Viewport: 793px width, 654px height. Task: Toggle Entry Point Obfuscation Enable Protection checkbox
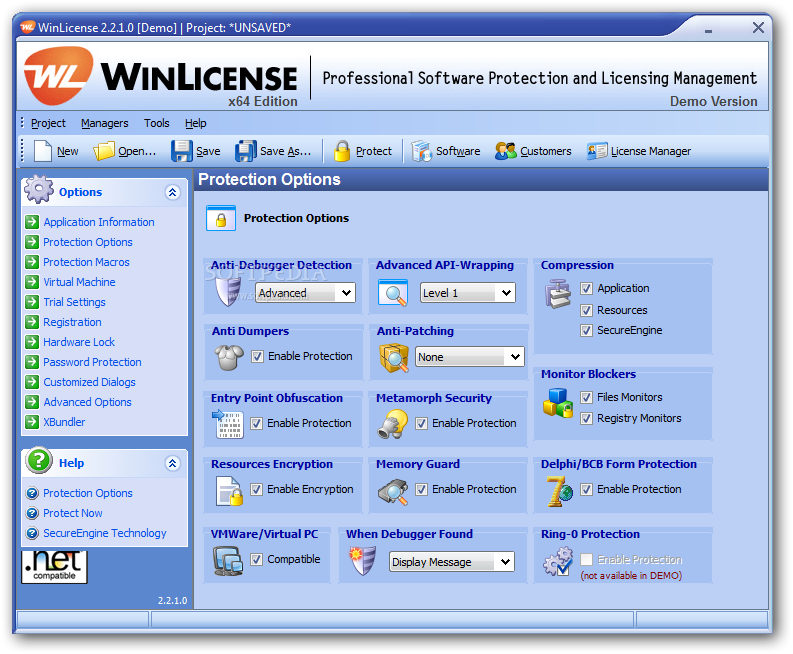click(256, 423)
